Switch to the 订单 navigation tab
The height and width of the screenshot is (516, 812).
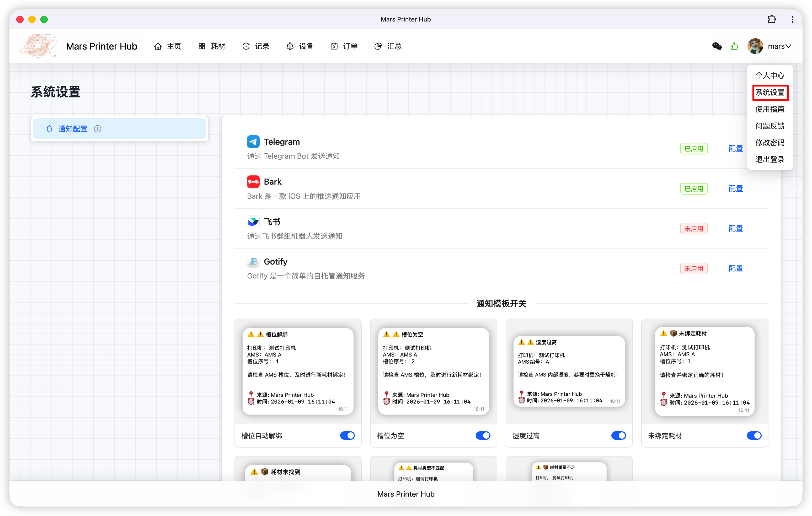tap(344, 46)
